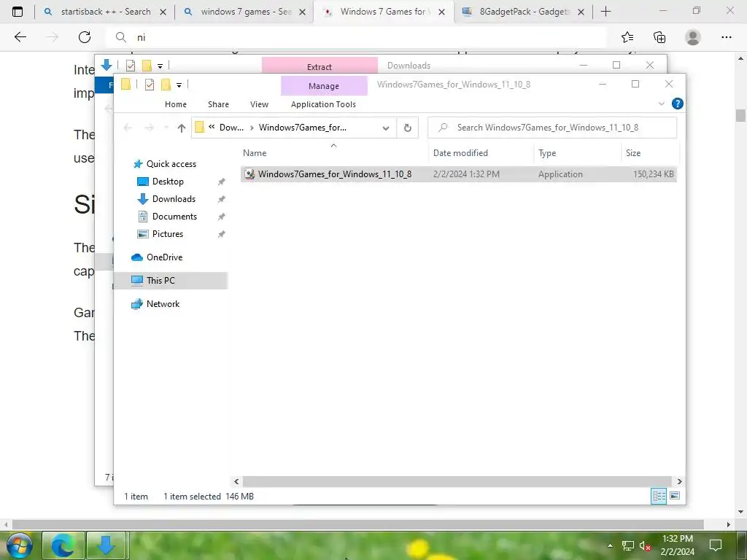Expand the address bar history dropdown

(386, 128)
